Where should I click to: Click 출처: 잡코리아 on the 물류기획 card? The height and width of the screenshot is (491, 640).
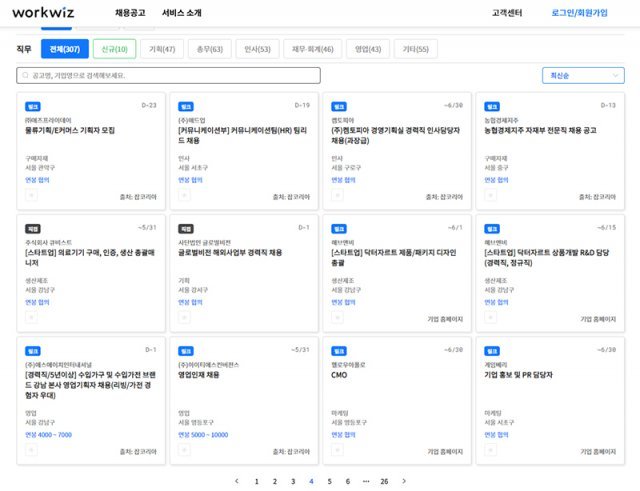click(138, 197)
